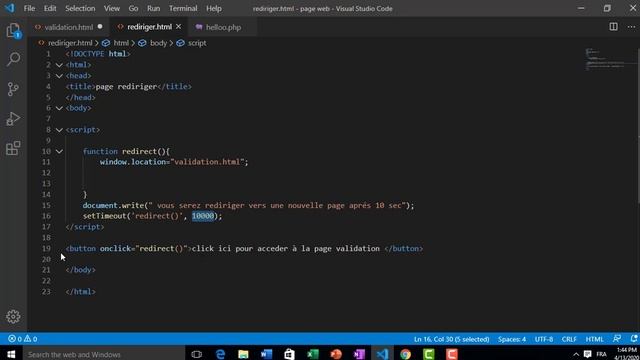Viewport: 640px width, 360px height.
Task: Open notifications bell in status bar
Action: pyautogui.click(x=634, y=339)
